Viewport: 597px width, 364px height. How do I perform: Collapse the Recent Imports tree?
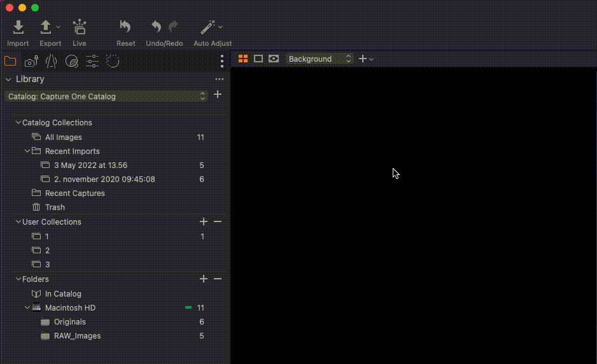pyautogui.click(x=27, y=151)
